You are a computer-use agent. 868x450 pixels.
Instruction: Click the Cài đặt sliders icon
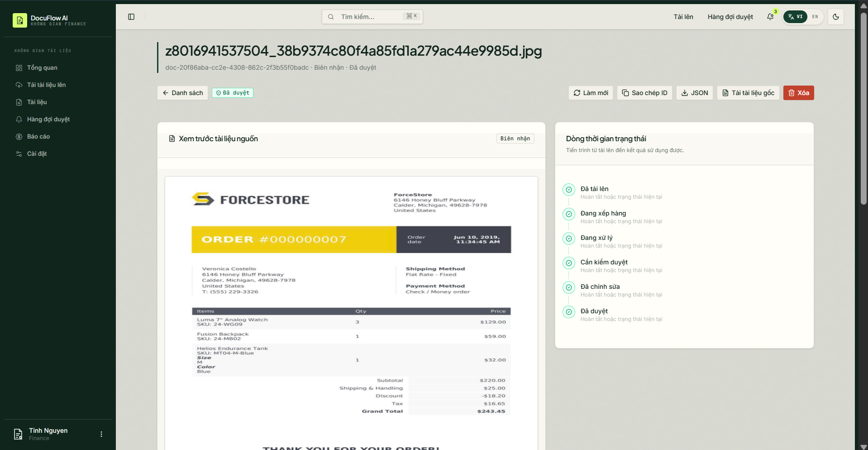point(19,154)
